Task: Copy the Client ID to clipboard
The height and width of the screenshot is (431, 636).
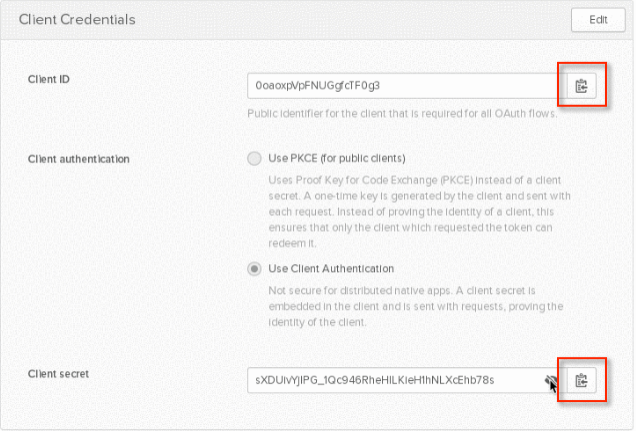Action: coord(581,86)
